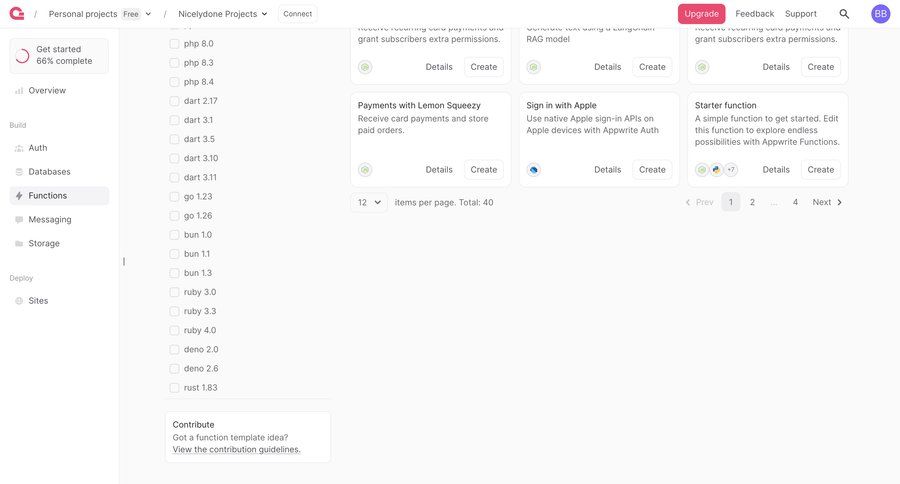Viewport: 900px width, 484px height.
Task: Open Databases in the sidebar
Action: pyautogui.click(x=59, y=172)
